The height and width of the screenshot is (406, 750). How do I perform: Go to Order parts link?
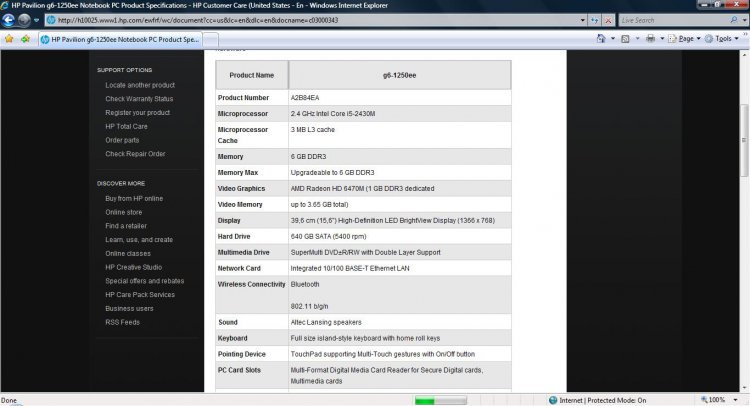point(122,140)
